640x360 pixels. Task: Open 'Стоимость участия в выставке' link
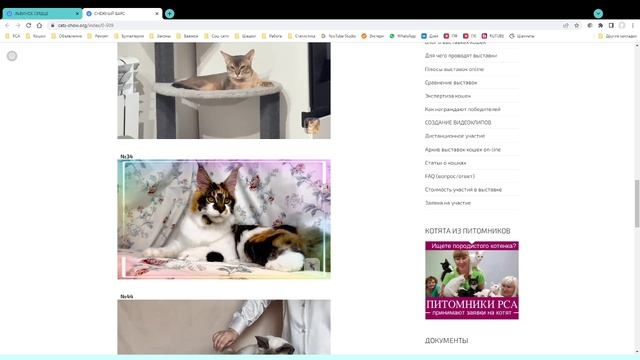tap(463, 189)
